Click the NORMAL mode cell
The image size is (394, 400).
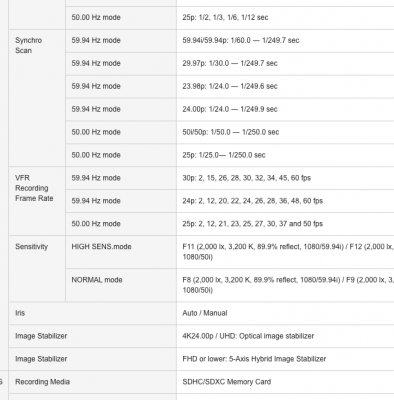pos(121,285)
